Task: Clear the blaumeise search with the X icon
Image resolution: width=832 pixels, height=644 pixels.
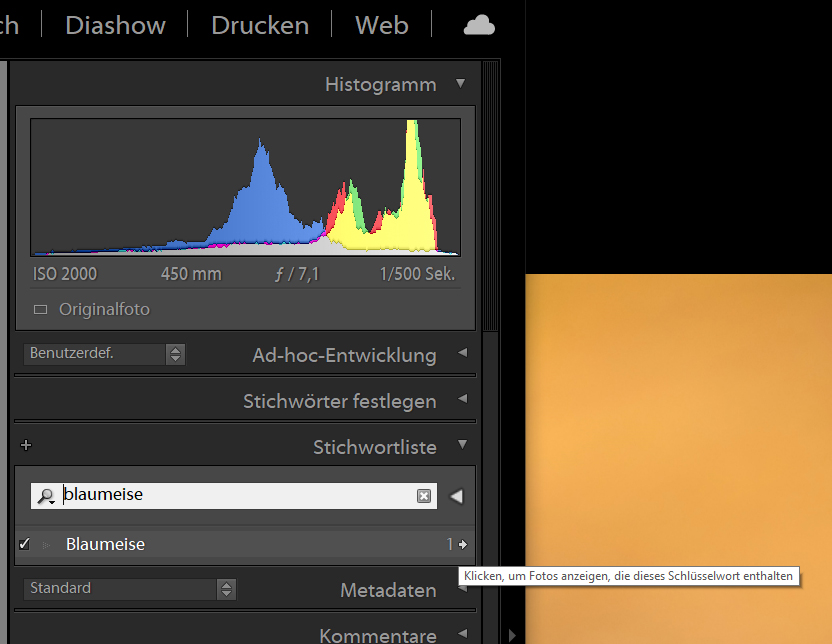Action: click(x=424, y=495)
